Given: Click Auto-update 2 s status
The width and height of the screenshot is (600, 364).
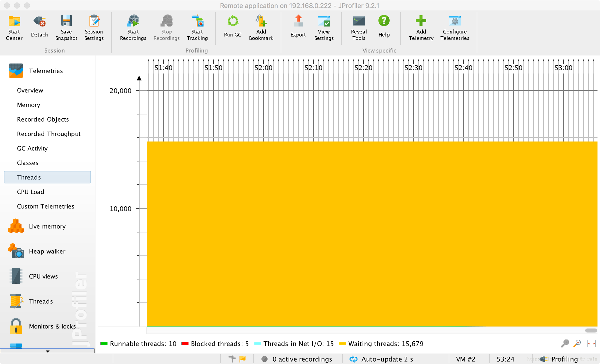Looking at the screenshot, I should tap(381, 359).
